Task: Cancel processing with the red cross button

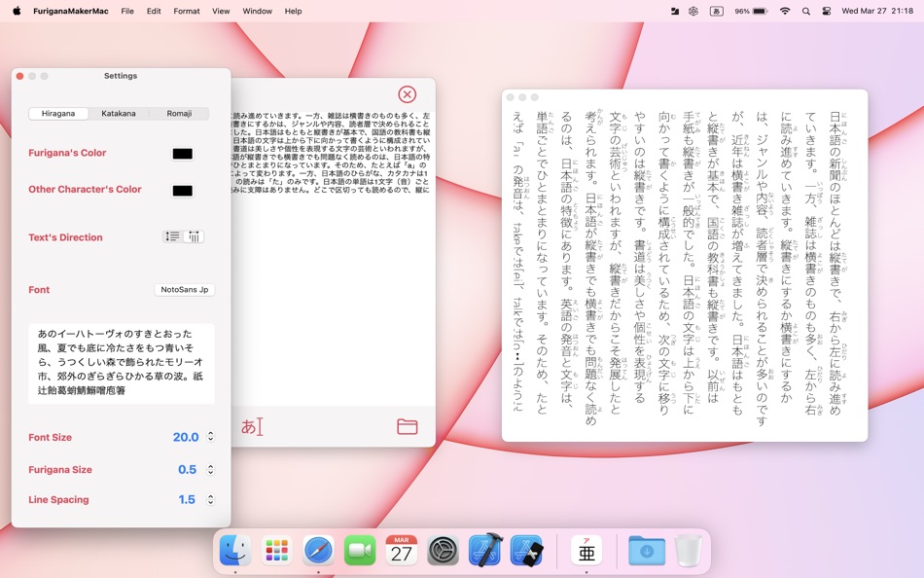Action: click(x=408, y=94)
